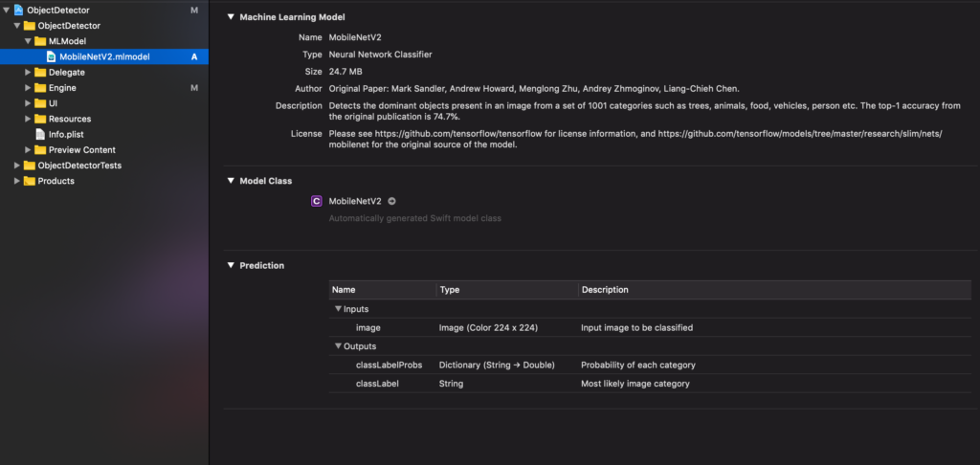Collapse the Model Class section
Image resolution: width=980 pixels, height=465 pixels.
[231, 181]
